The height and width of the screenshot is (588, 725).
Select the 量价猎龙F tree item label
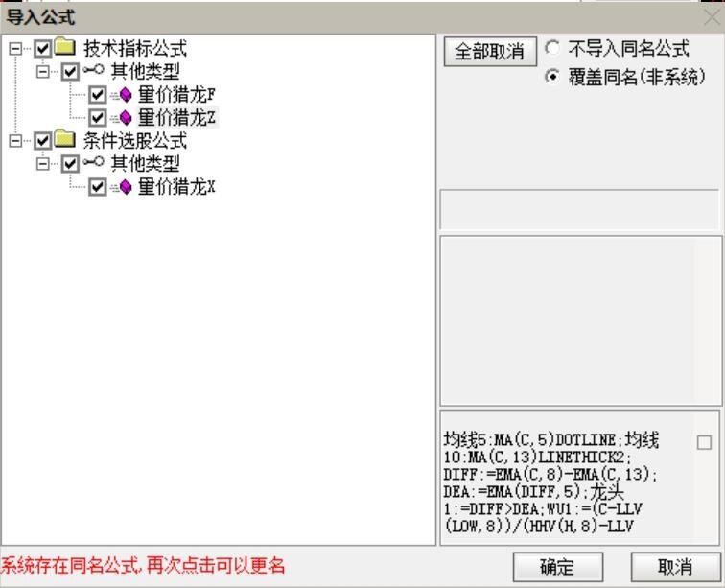coord(176,95)
